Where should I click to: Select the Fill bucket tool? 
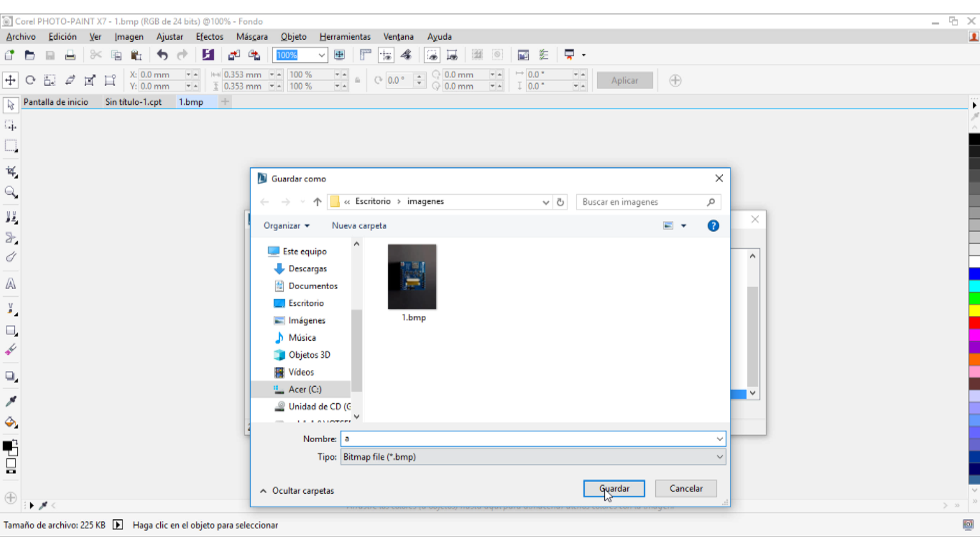[x=11, y=422]
